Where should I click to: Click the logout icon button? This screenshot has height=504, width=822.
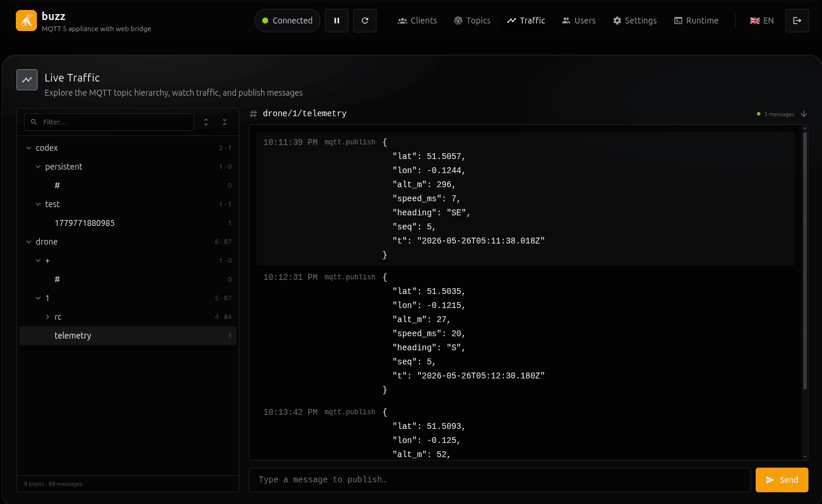click(x=797, y=21)
